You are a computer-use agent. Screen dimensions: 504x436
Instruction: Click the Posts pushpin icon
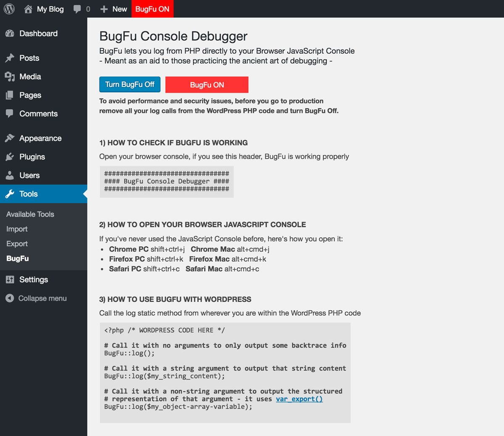click(10, 58)
